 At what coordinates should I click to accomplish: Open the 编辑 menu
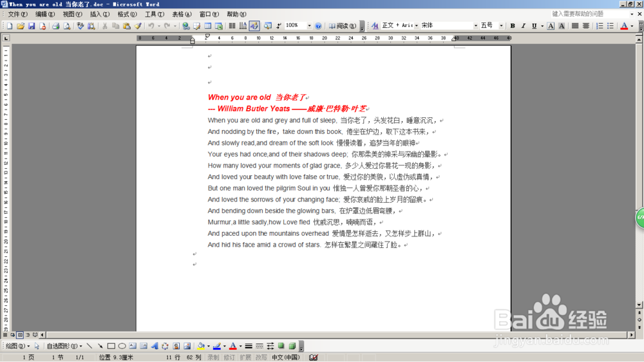click(x=45, y=14)
